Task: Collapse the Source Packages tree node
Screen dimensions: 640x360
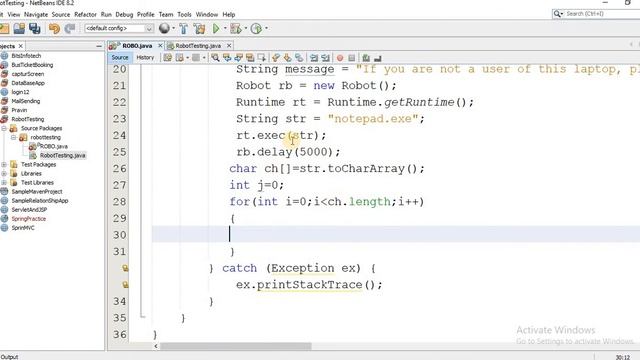Action: tap(4, 128)
